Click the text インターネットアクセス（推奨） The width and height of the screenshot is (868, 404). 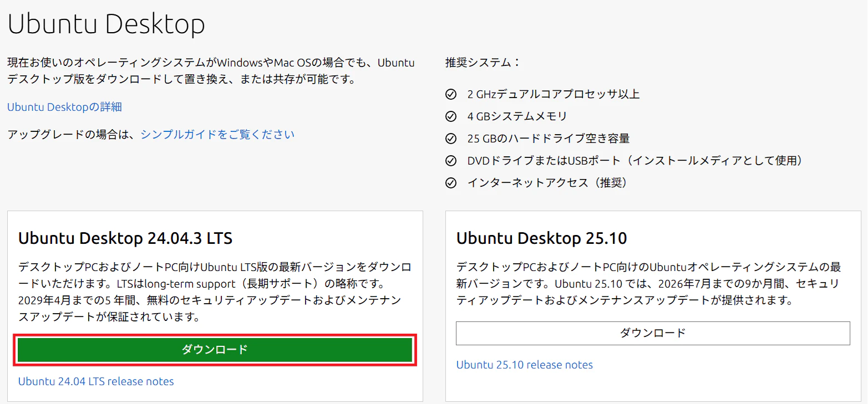tap(547, 183)
